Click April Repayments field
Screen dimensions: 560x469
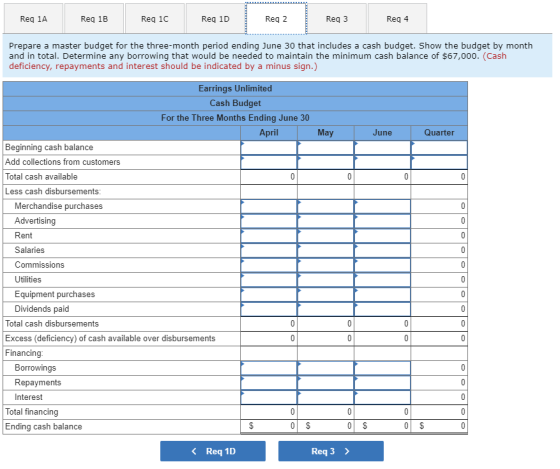point(269,383)
